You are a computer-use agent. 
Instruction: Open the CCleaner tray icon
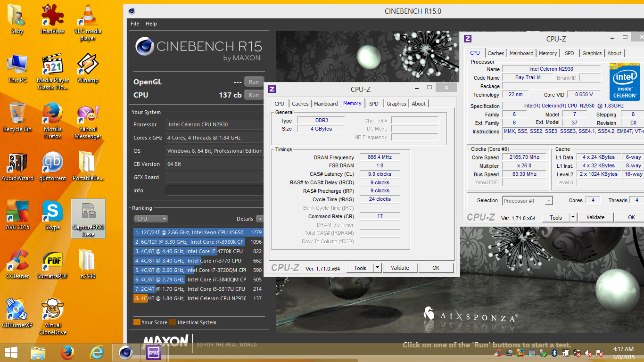click(x=497, y=353)
